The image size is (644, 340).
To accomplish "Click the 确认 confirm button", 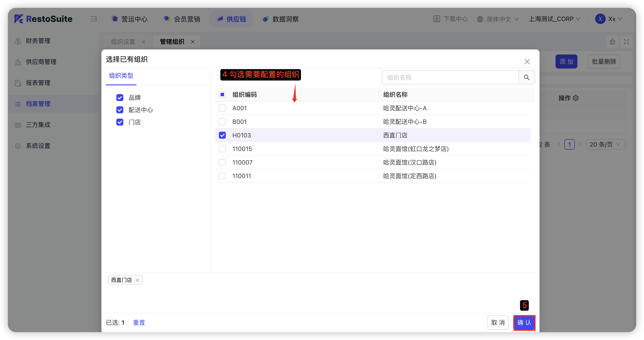I will [524, 322].
